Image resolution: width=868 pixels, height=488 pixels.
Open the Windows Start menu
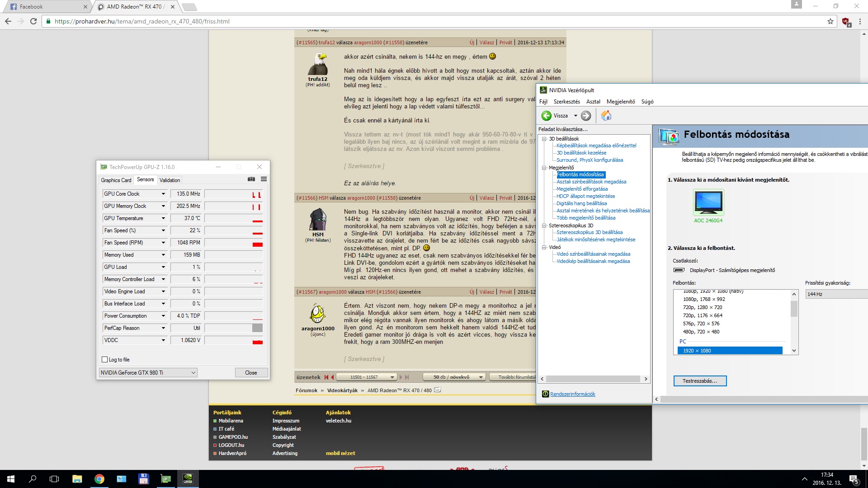pos(11,479)
